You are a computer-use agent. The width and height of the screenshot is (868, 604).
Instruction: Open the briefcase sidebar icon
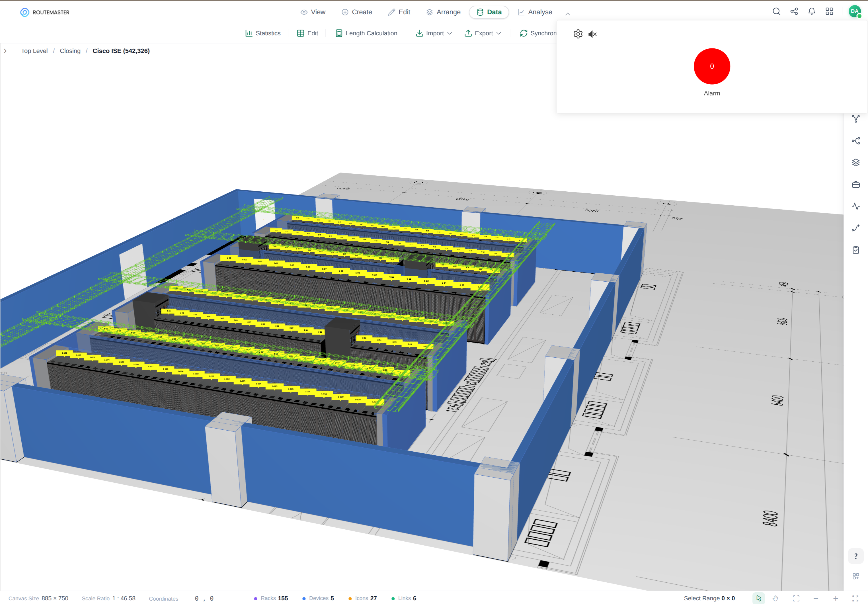856,185
